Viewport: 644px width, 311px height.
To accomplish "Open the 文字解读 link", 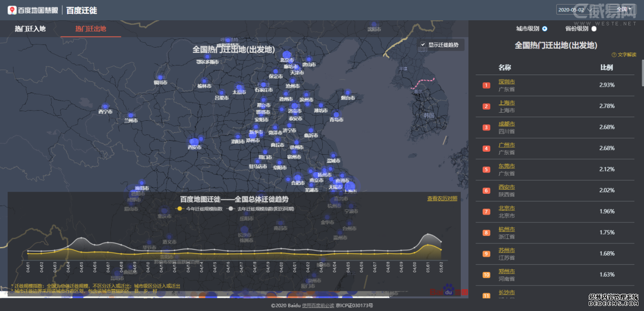I will tap(627, 54).
